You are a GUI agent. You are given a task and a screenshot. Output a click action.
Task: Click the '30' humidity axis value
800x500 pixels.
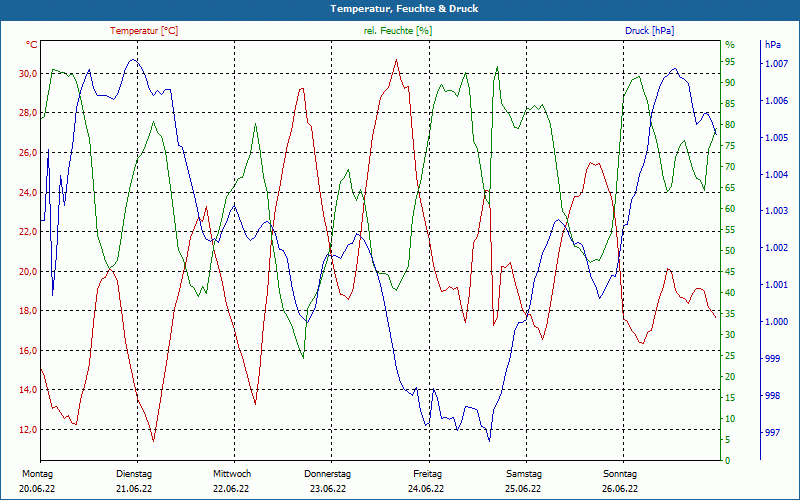point(730,335)
